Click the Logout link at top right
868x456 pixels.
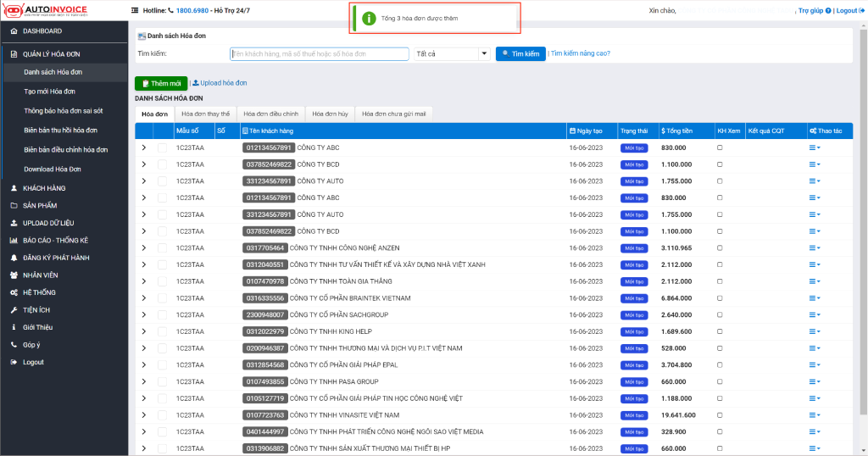[x=849, y=10]
